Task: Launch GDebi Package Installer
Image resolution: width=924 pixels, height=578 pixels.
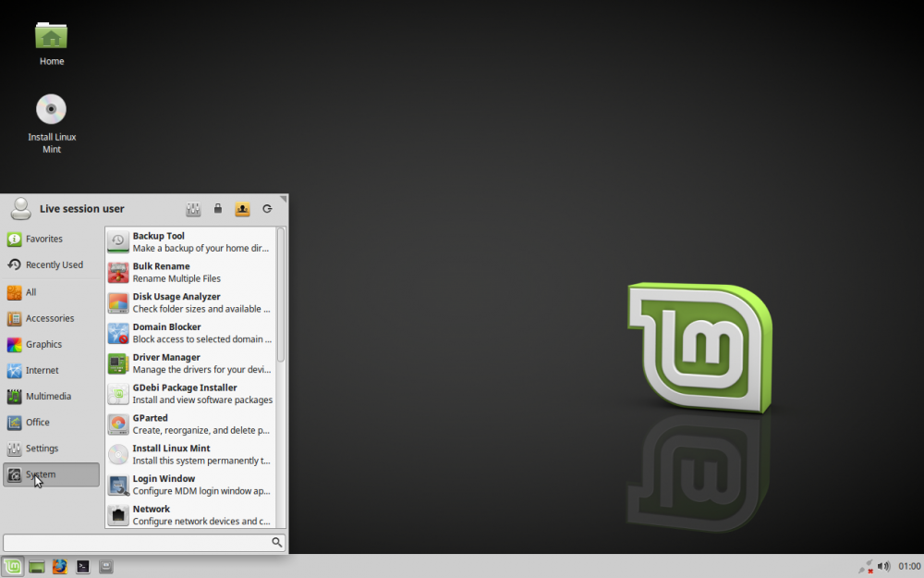Action: 190,394
